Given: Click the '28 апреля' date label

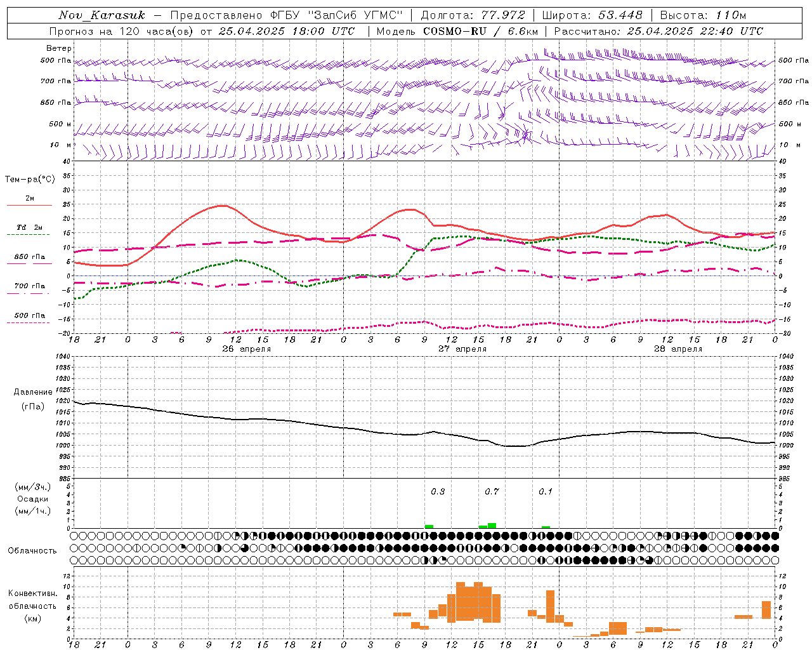Looking at the screenshot, I should click(x=678, y=349).
